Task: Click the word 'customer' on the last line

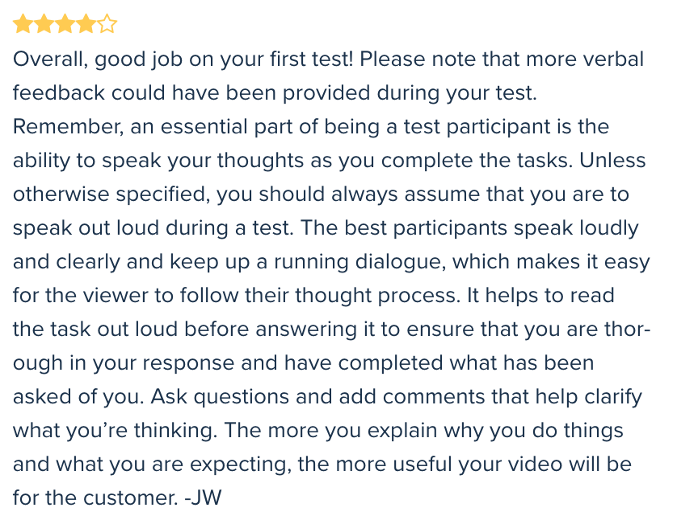Action: point(131,498)
